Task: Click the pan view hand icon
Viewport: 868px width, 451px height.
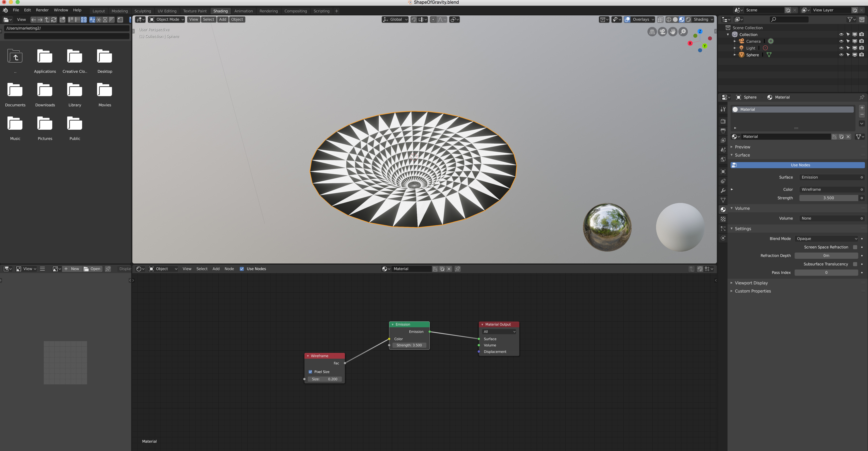Action: point(673,32)
